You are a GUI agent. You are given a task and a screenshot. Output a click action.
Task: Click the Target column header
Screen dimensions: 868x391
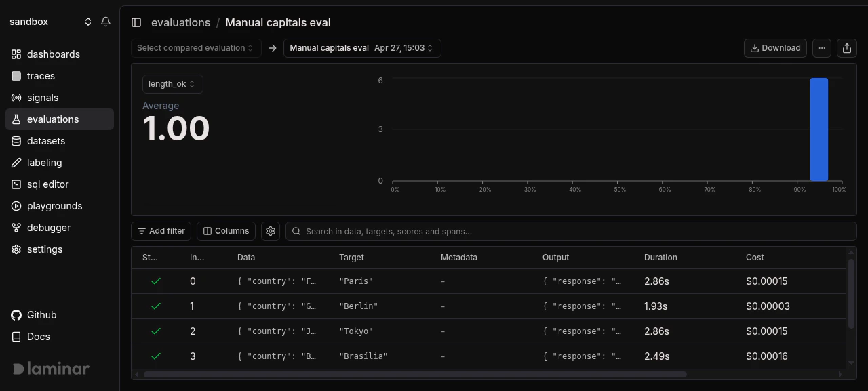[x=351, y=258]
